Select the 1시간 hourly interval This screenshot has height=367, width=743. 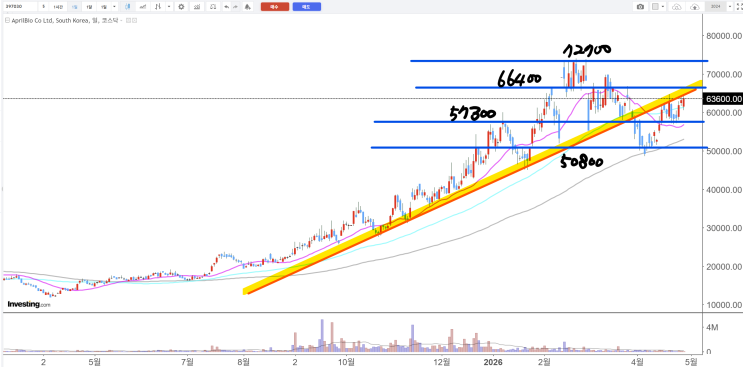click(58, 7)
